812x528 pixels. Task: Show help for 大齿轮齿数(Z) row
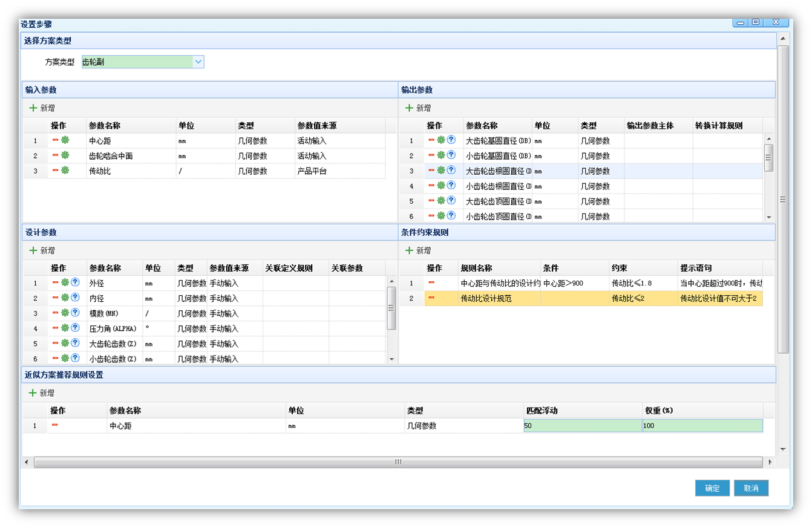75,343
